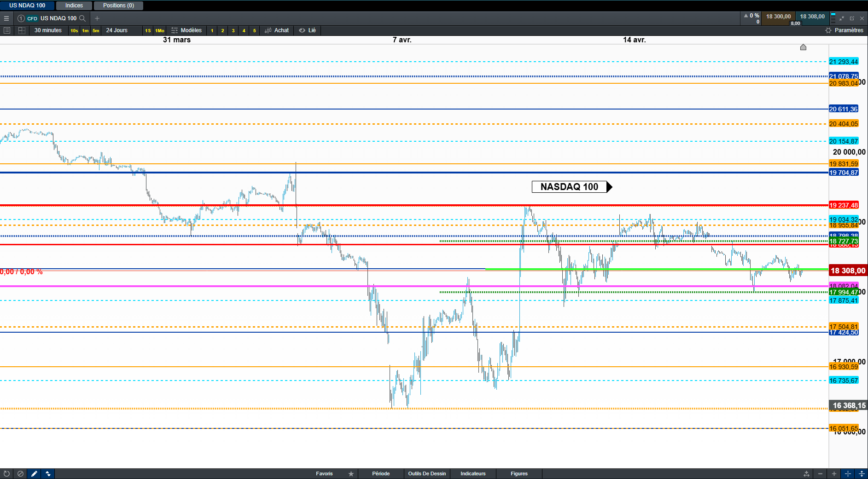Open the Favoris menu
This screenshot has height=479, width=868.
click(x=324, y=473)
